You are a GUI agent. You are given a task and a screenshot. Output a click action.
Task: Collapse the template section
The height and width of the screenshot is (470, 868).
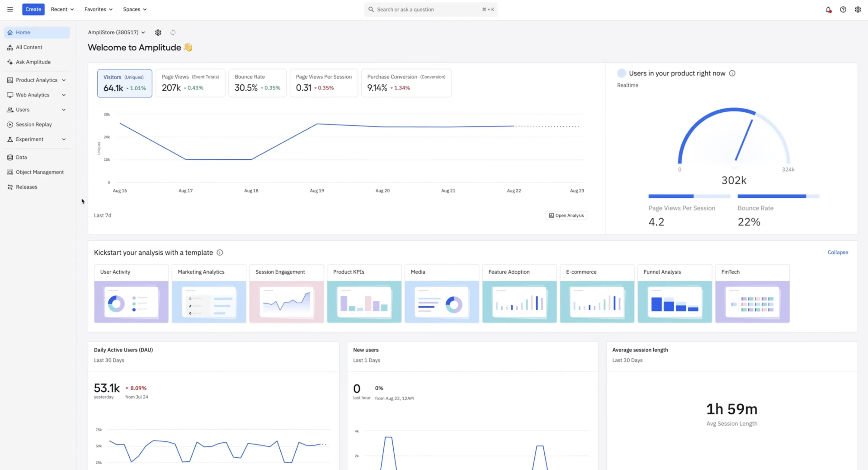pyautogui.click(x=838, y=252)
